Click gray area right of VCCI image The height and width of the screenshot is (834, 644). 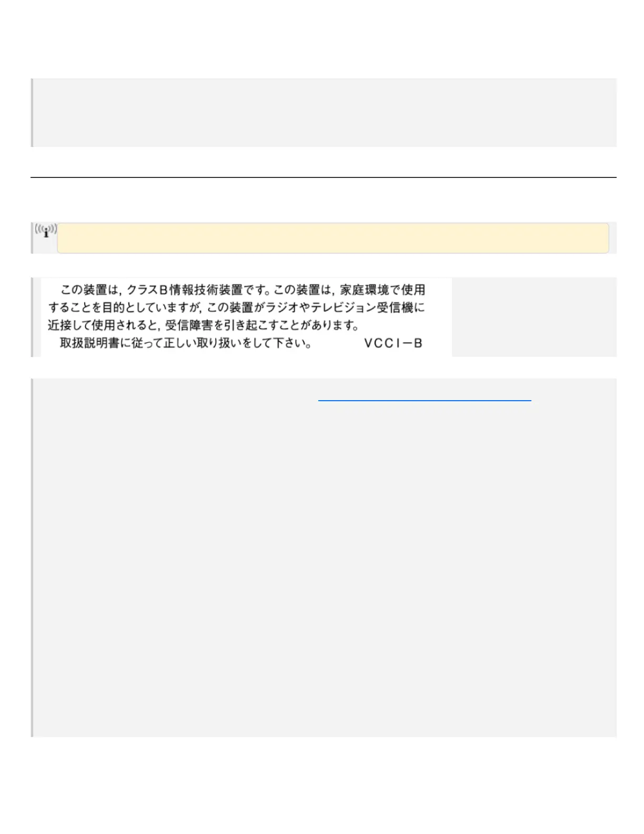point(534,317)
